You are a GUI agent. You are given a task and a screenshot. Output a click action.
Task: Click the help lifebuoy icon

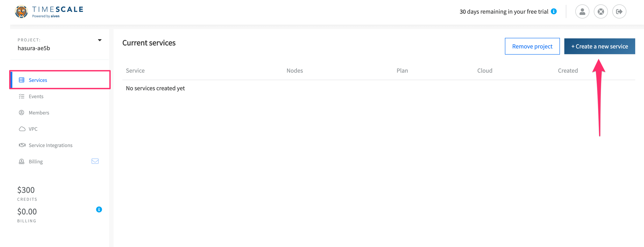coord(601,11)
